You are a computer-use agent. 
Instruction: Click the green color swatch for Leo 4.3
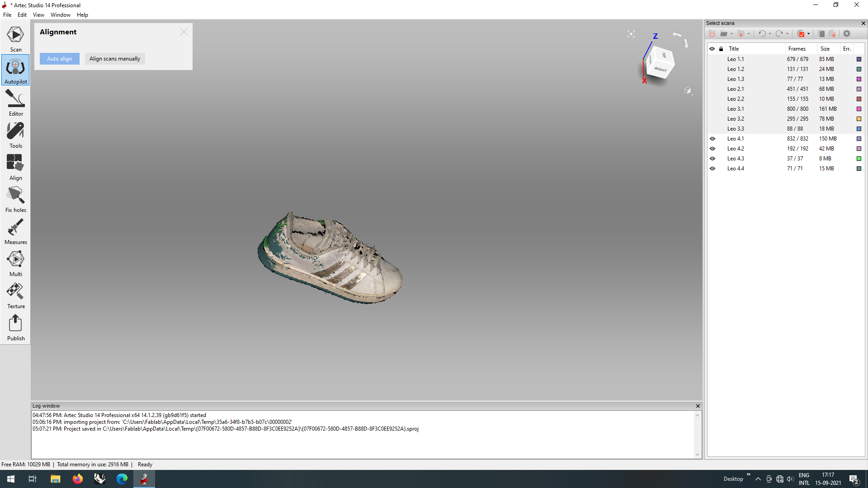click(859, 159)
